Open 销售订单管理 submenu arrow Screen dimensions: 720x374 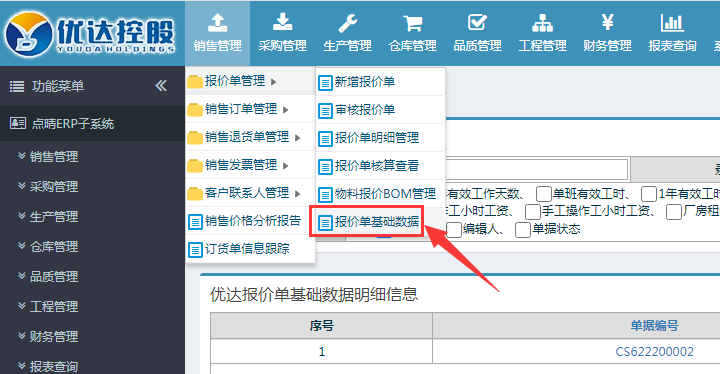point(286,110)
